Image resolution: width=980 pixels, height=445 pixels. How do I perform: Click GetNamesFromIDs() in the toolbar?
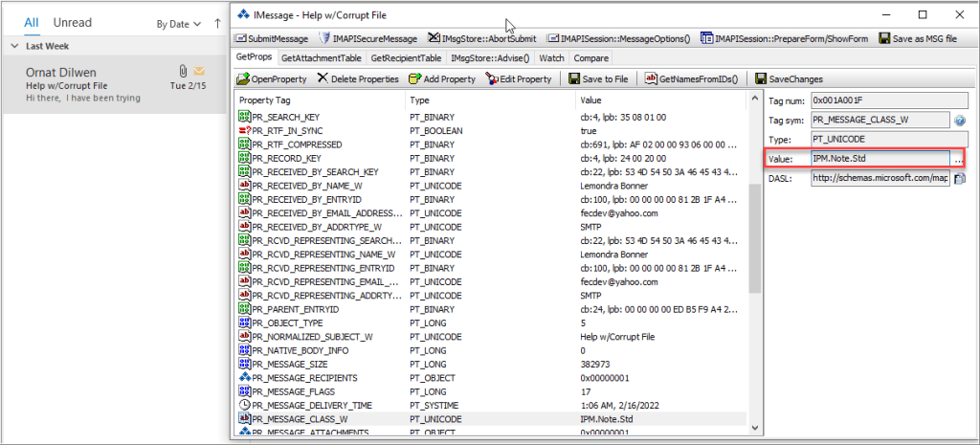tap(692, 78)
